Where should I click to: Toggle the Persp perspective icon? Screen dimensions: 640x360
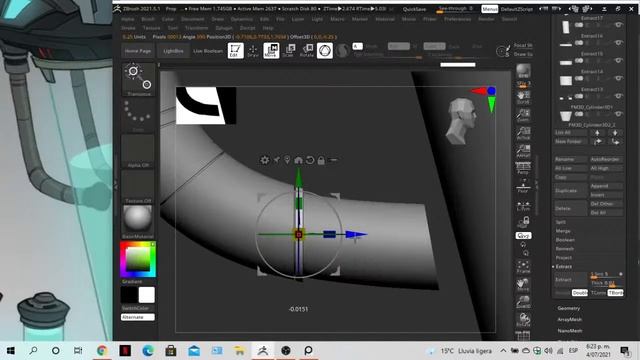[523, 168]
